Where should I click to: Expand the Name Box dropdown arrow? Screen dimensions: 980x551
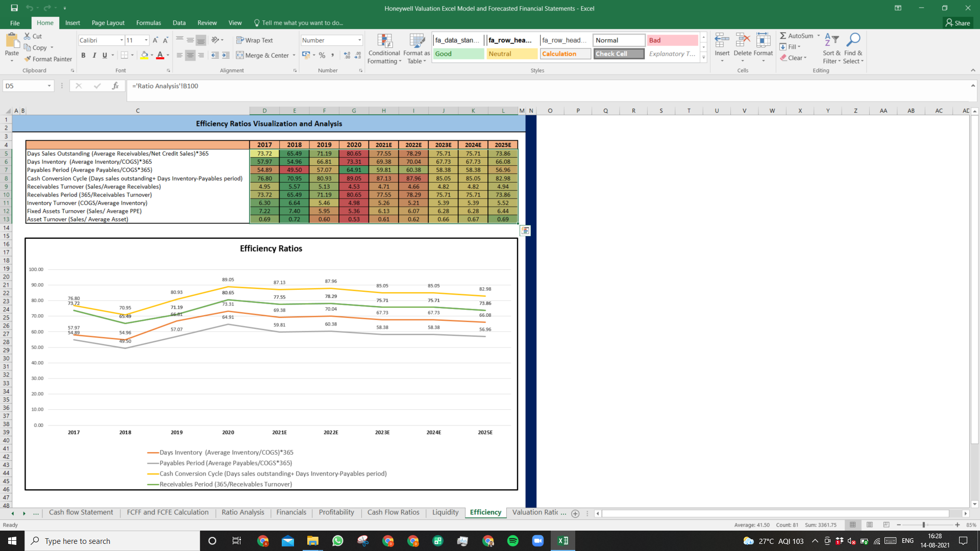click(x=49, y=86)
